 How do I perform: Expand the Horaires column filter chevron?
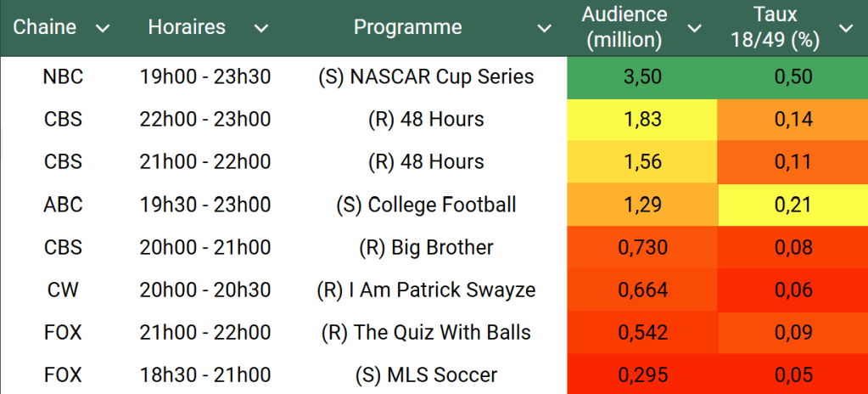click(260, 28)
